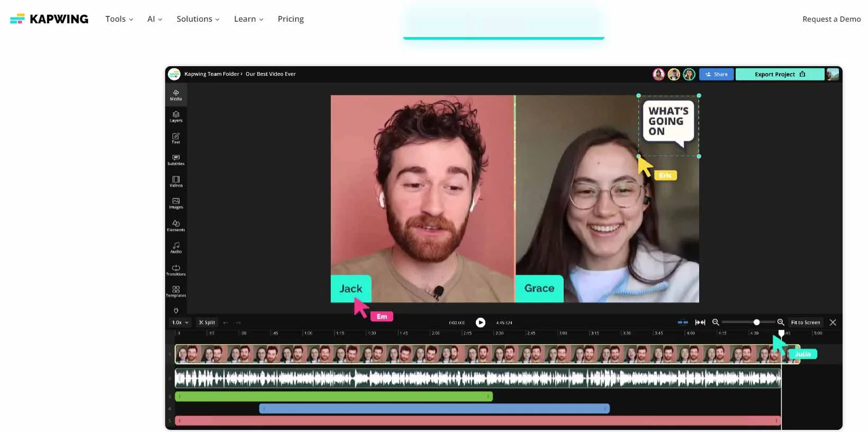Open the Pricing page
Screen dimensions: 868x432
pos(291,19)
